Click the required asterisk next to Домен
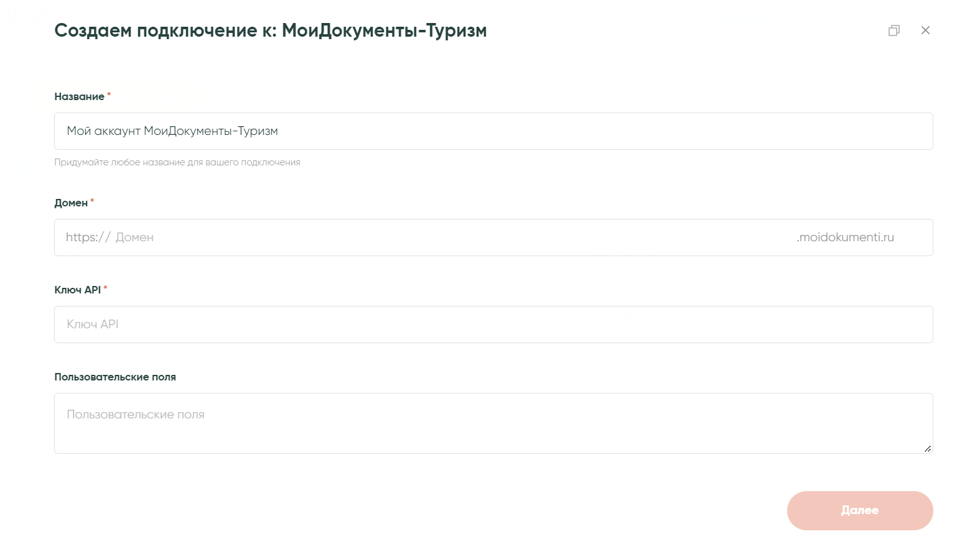Screen dimensions: 980x539 point(92,201)
